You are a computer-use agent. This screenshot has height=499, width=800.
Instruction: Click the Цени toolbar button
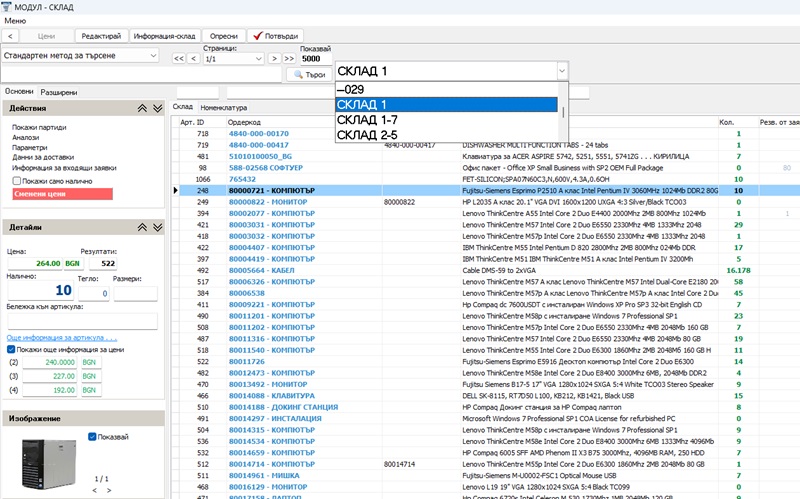coord(46,36)
